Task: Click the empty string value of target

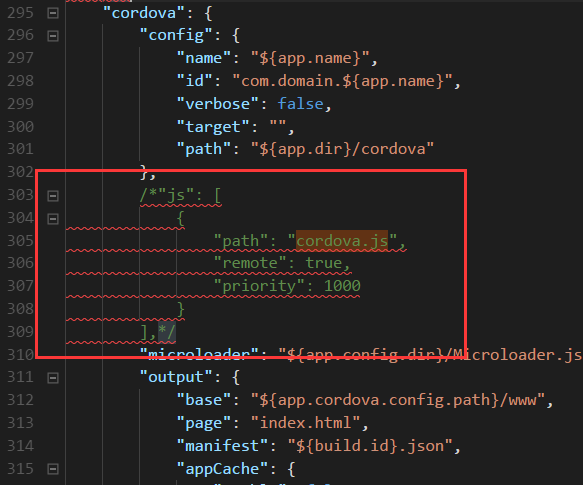Action: (278, 123)
